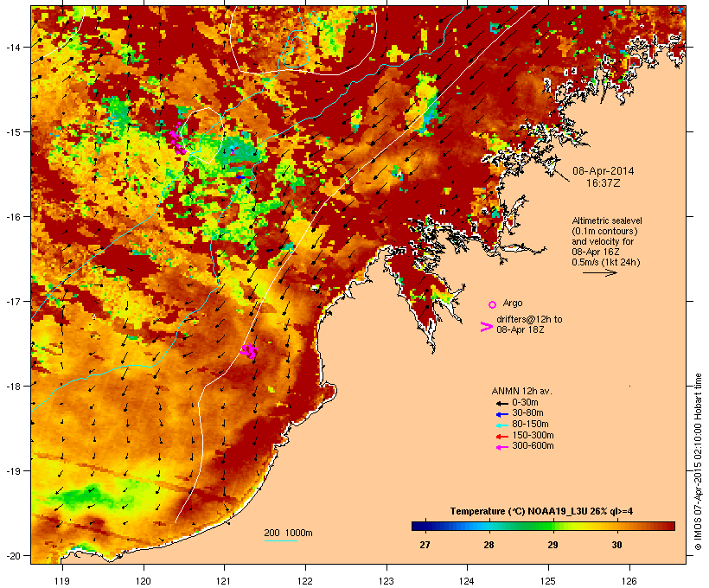
Task: Click the latitude label -14
Action: [13, 47]
